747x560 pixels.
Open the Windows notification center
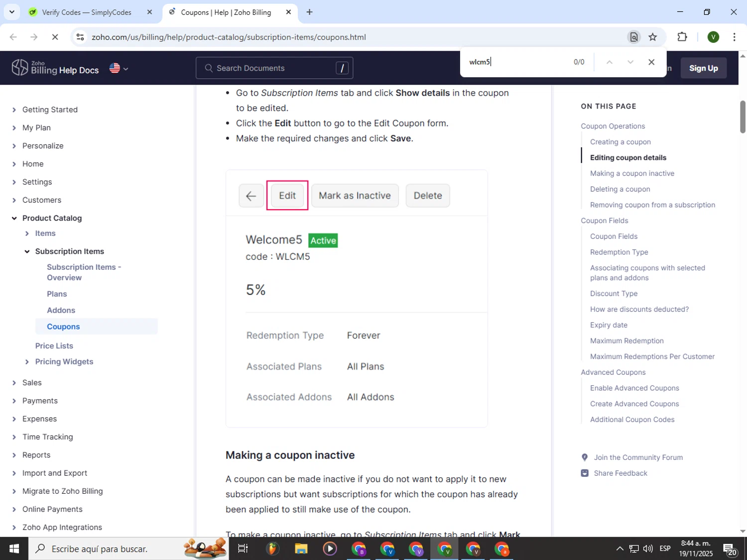(x=730, y=550)
